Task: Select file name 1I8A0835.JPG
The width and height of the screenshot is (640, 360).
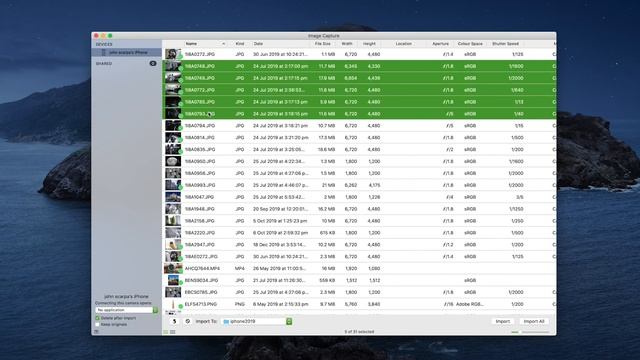Action: click(x=200, y=149)
